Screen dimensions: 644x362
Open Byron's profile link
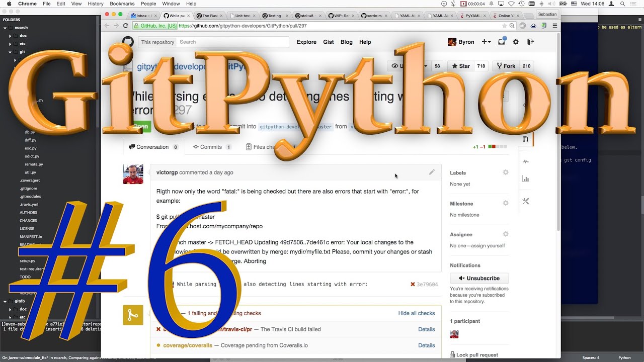point(461,42)
